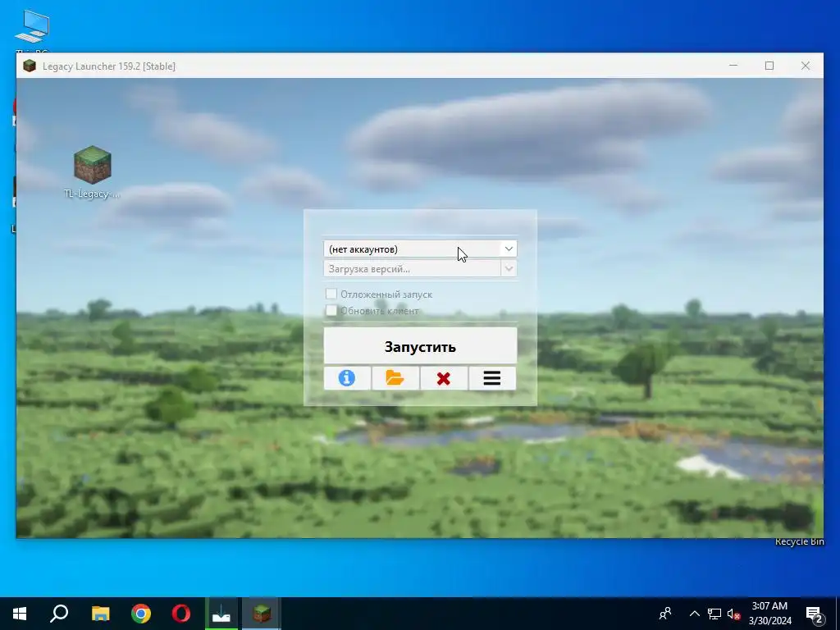The image size is (840, 630).
Task: Enable the Обновить клиент checkbox
Action: (x=331, y=311)
